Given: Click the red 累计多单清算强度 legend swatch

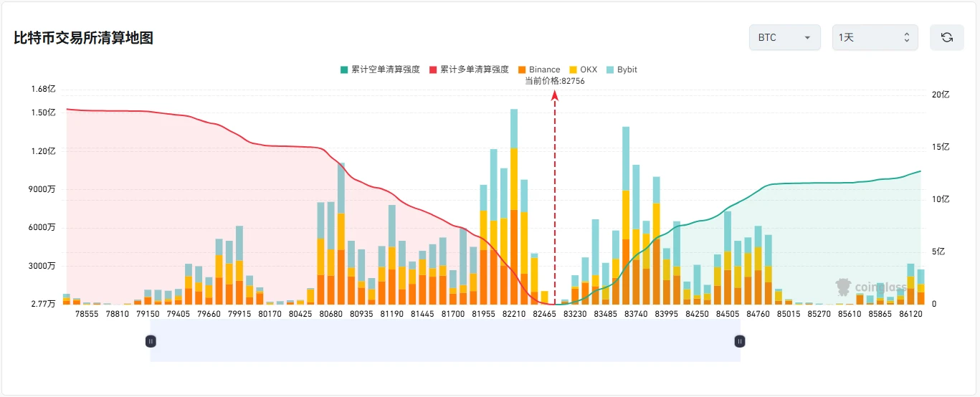Looking at the screenshot, I should click(433, 70).
